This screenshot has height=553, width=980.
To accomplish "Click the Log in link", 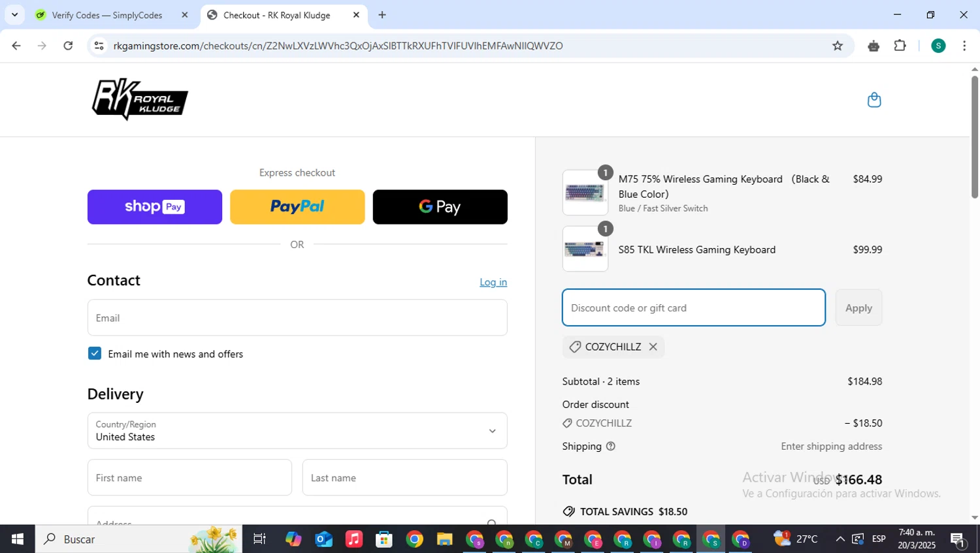I will pos(493,282).
